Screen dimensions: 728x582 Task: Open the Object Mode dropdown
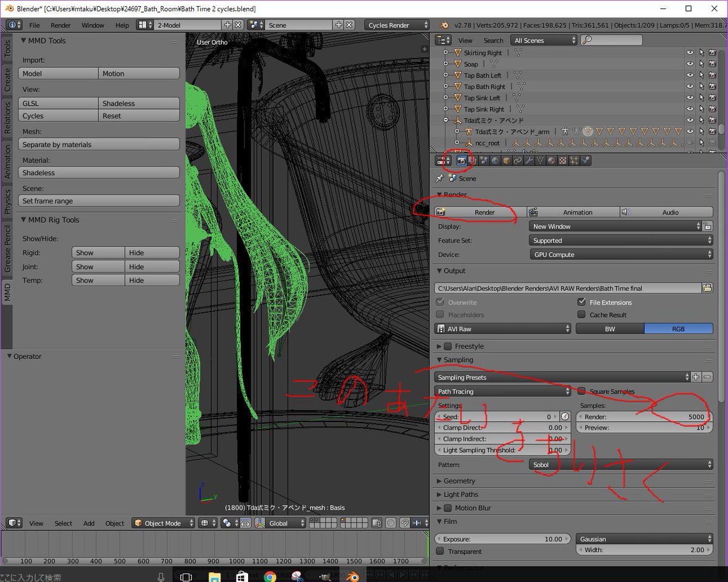coord(163,523)
